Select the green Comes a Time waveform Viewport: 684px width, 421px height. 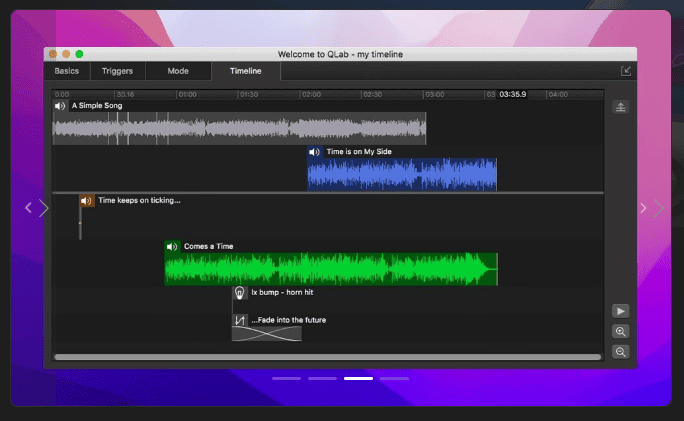point(331,269)
